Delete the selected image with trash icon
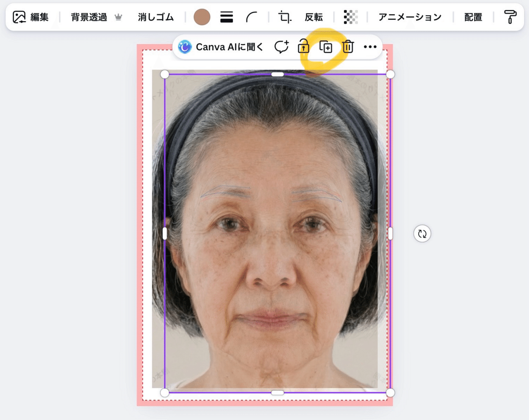Screen dimensions: 529x420 [348, 47]
